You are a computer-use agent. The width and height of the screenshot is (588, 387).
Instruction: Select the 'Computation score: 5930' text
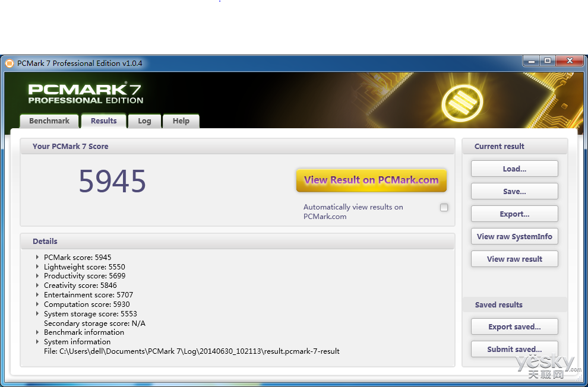click(87, 304)
